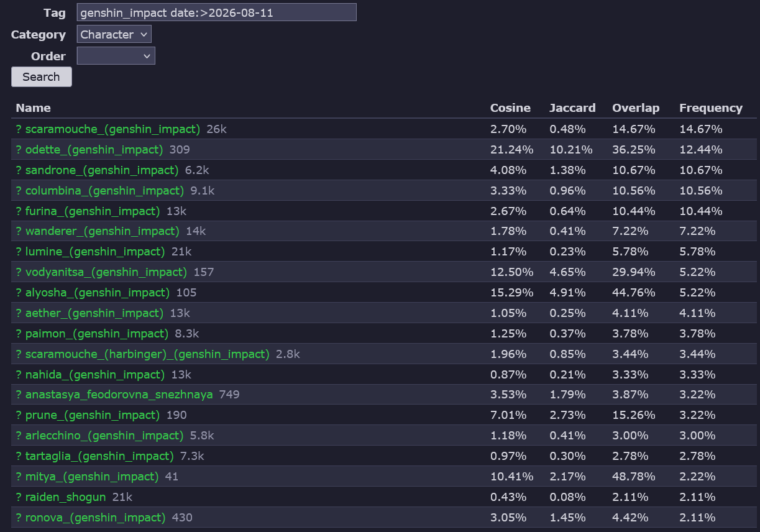Image resolution: width=760 pixels, height=532 pixels.
Task: Open prune_(genshin_impact) tag link
Action: (93, 415)
